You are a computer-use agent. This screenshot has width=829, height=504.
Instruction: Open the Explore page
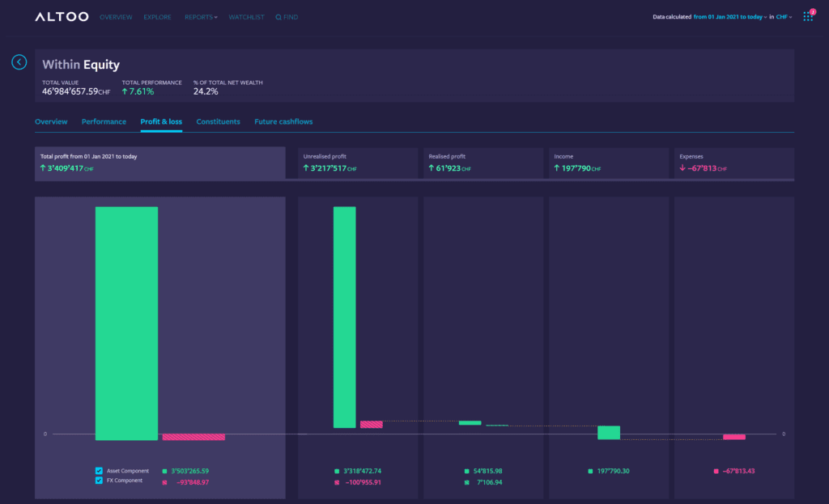157,17
